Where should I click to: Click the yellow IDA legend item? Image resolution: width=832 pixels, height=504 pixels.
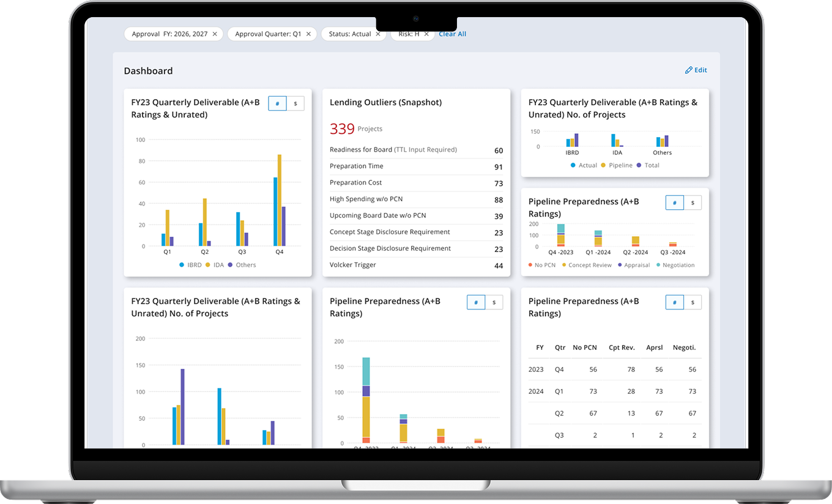tap(214, 265)
